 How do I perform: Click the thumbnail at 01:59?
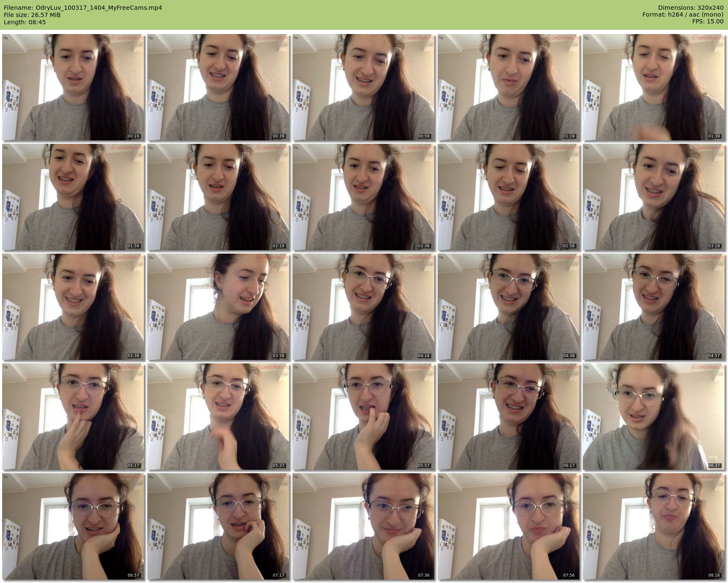click(73, 197)
